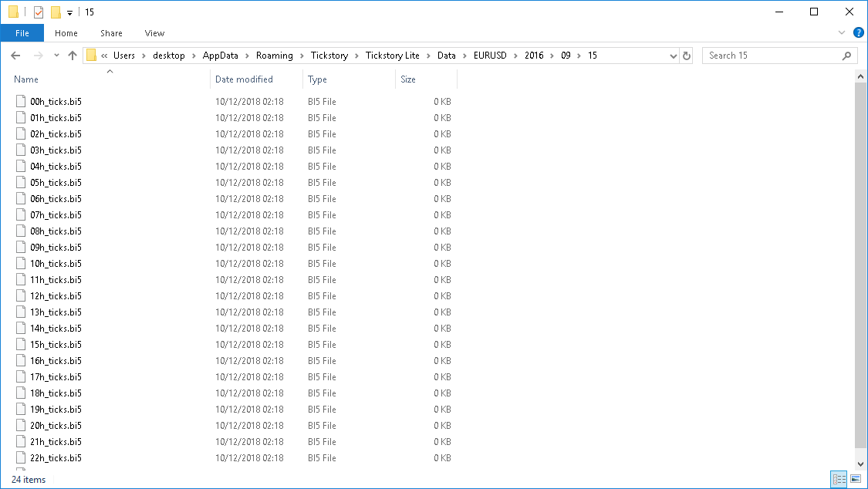
Task: Select file icon of 13h_ticks.bi5
Action: 21,312
